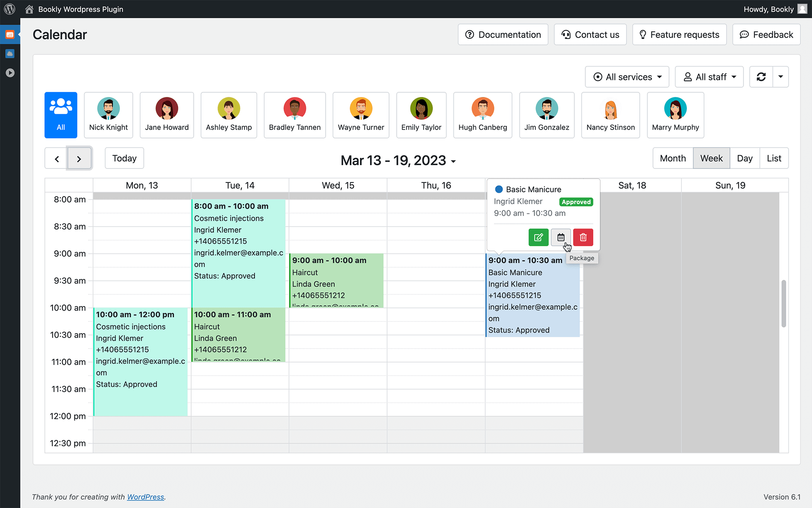The image size is (812, 508).
Task: Click the Documentation button
Action: click(x=503, y=35)
